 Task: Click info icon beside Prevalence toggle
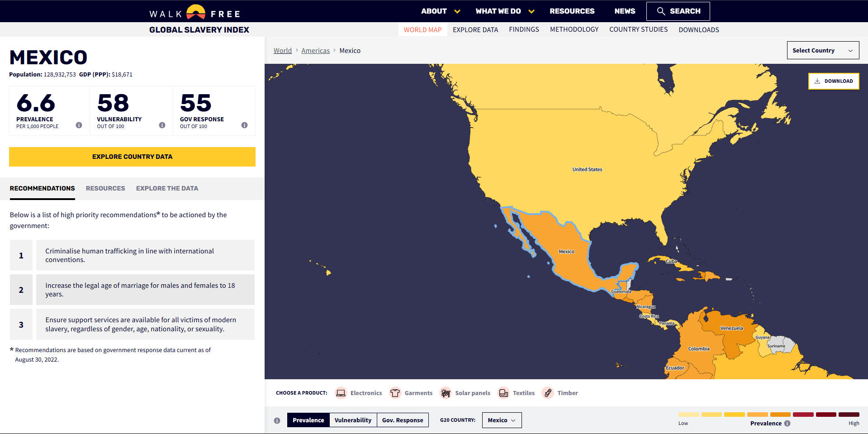[x=277, y=420]
